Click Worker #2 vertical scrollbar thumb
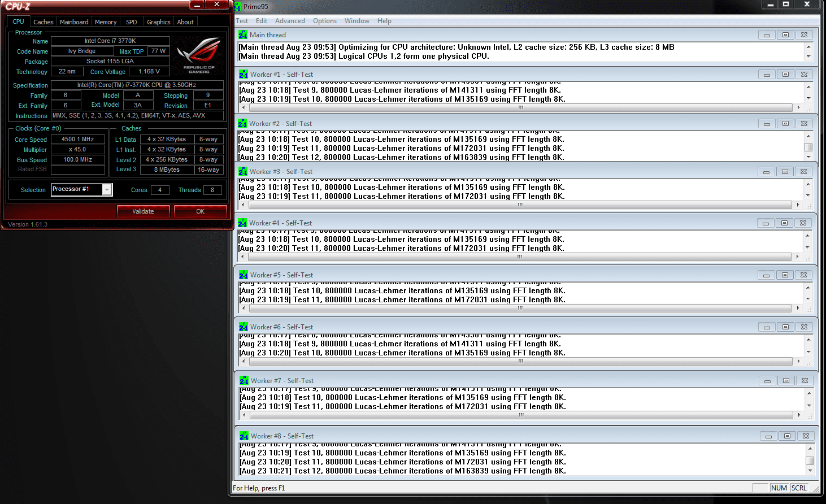 coord(808,147)
